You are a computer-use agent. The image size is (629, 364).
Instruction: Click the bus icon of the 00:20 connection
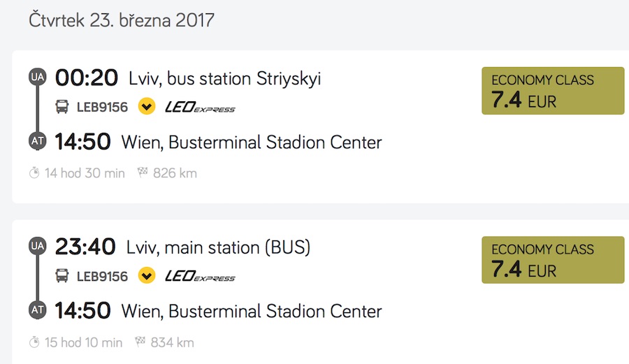pyautogui.click(x=62, y=107)
